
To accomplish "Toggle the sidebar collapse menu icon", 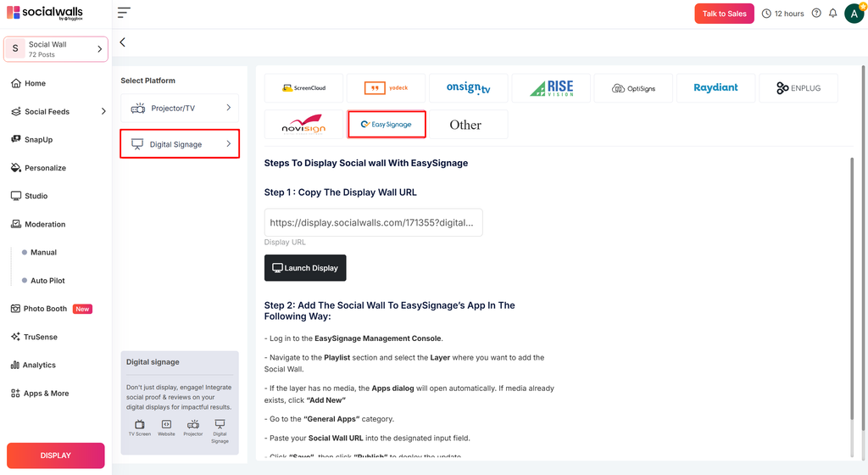I will pyautogui.click(x=124, y=13).
